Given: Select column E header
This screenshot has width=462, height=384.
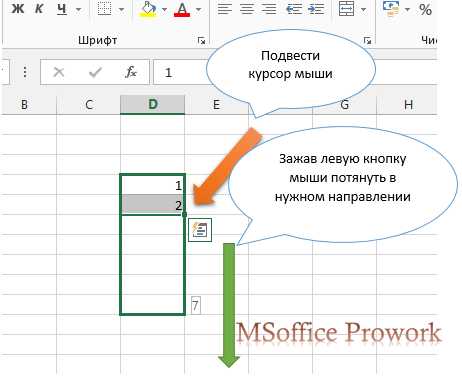Looking at the screenshot, I should coord(216,105).
